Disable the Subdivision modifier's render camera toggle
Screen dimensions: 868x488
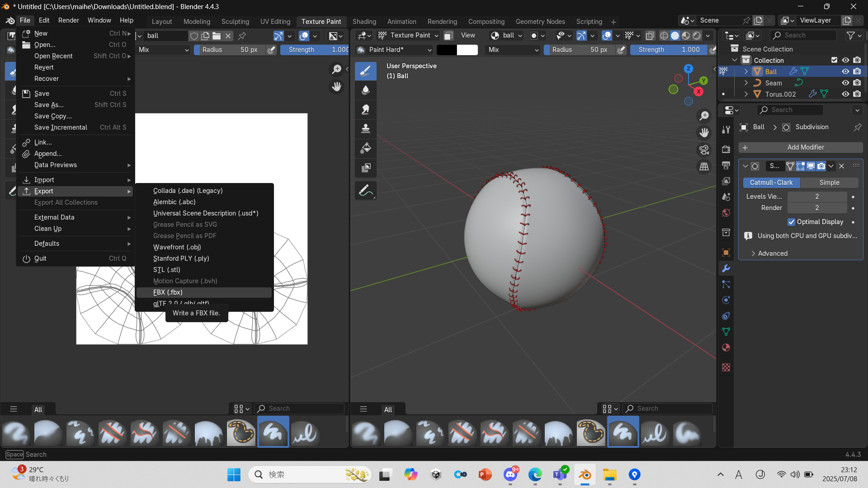pyautogui.click(x=821, y=166)
